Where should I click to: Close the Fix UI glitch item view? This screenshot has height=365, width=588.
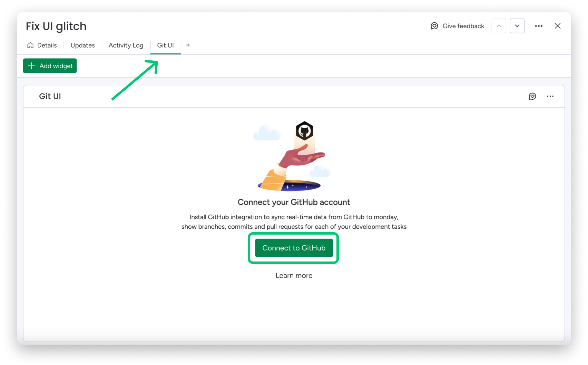558,26
